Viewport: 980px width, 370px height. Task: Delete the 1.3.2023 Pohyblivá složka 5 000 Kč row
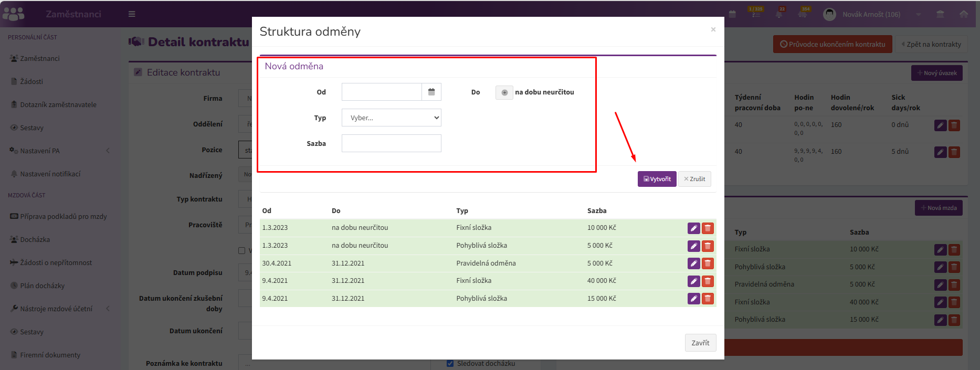(708, 246)
